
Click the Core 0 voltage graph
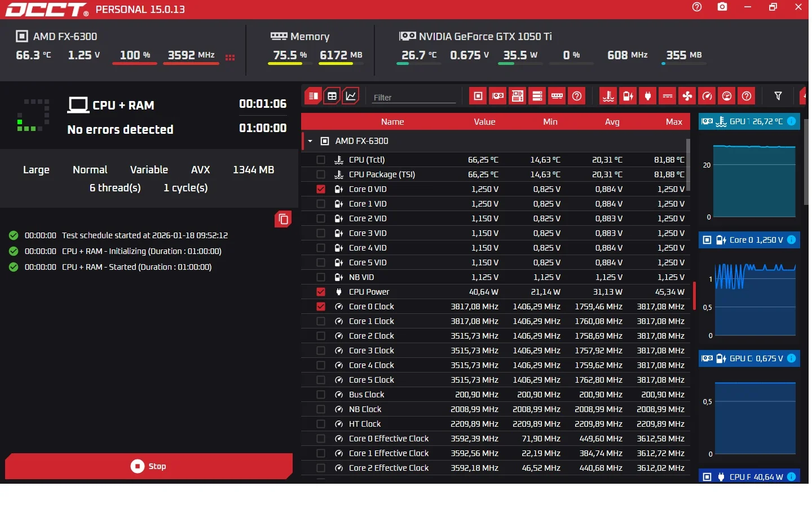coord(754,299)
